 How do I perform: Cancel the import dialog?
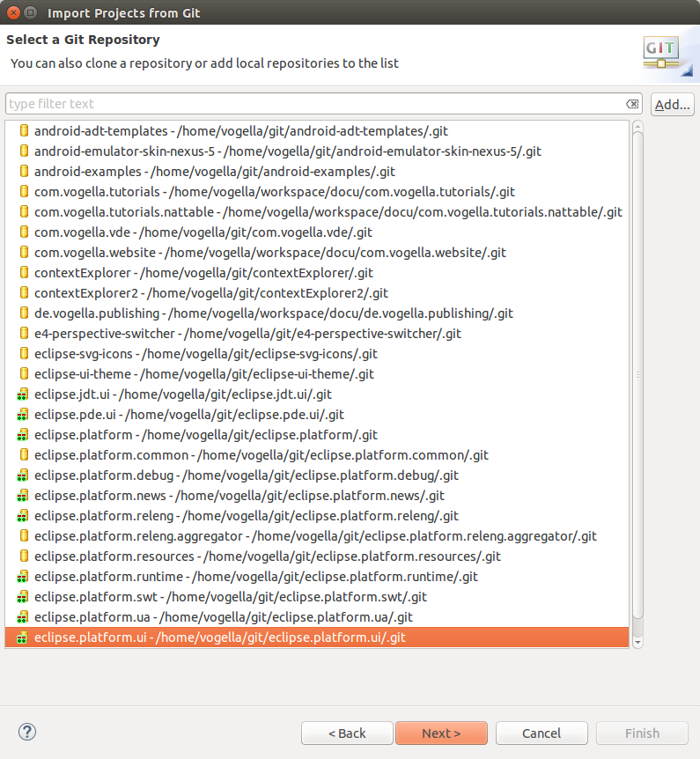[x=542, y=733]
